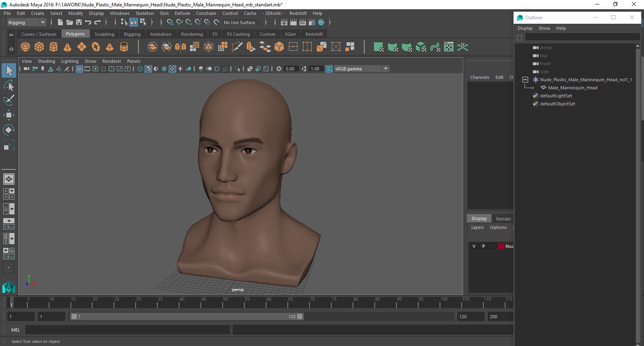Viewport: 644px width, 346px height.
Task: Create a polygon torus from shelf
Action: tap(96, 47)
